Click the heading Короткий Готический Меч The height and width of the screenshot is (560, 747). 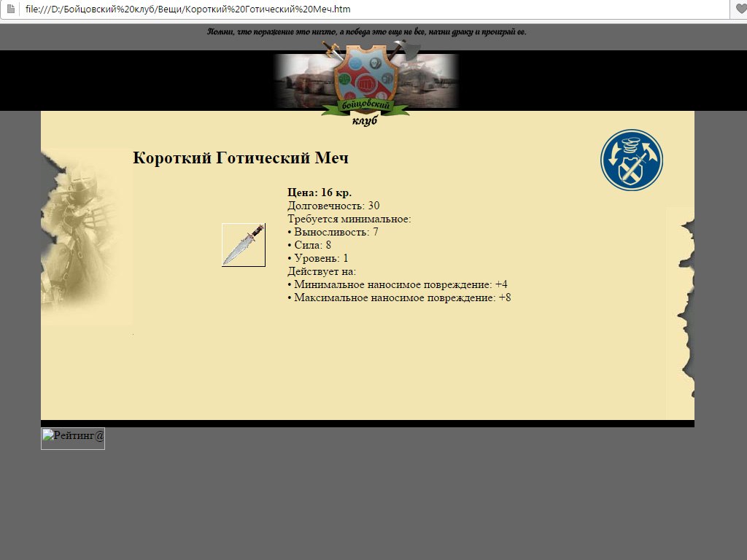(x=241, y=157)
